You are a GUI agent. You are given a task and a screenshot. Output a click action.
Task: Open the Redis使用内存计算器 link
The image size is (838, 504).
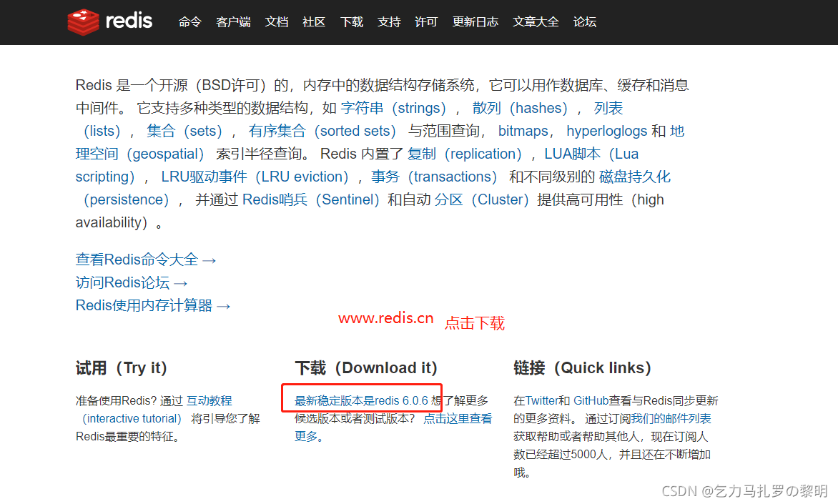point(153,306)
